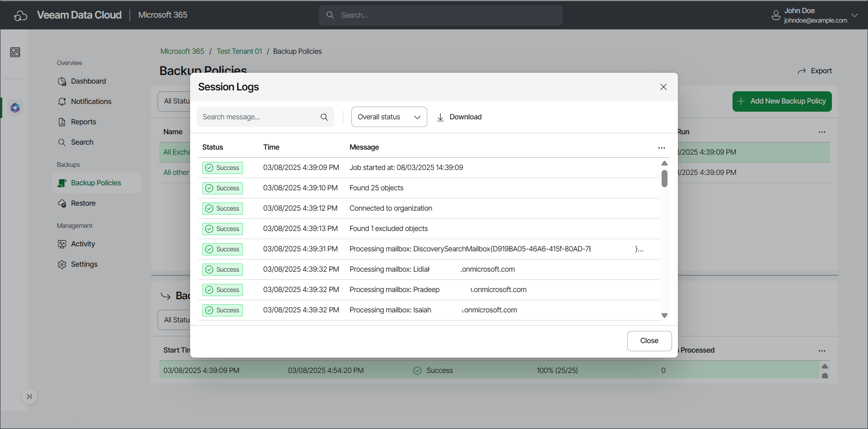868x429 pixels.
Task: Open sessions table ellipsis beside Processed column
Action: [822, 351]
